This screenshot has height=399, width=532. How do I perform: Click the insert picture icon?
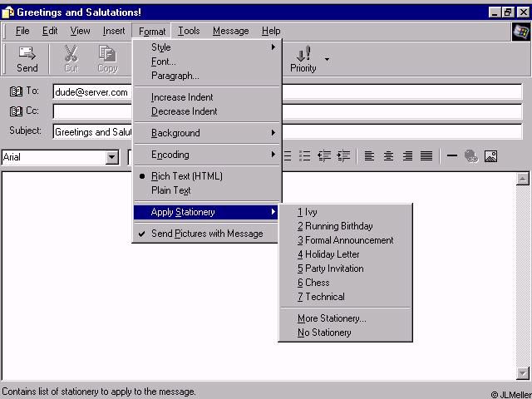(490, 156)
